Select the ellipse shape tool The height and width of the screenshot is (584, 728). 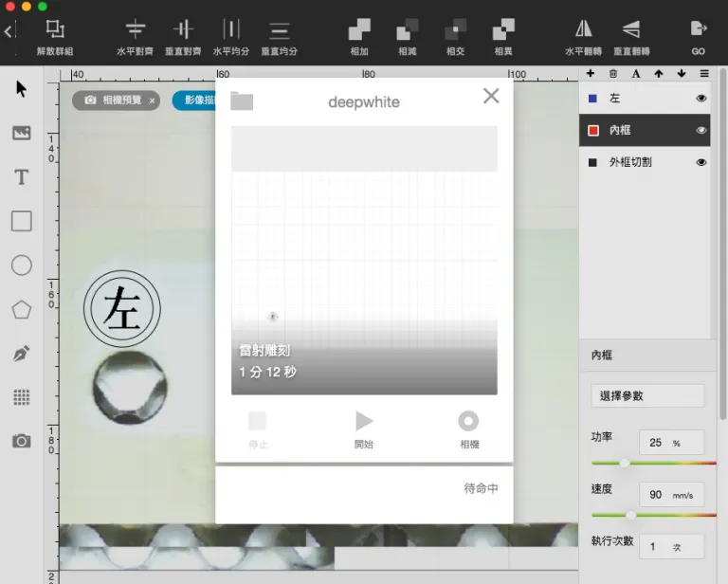(22, 265)
